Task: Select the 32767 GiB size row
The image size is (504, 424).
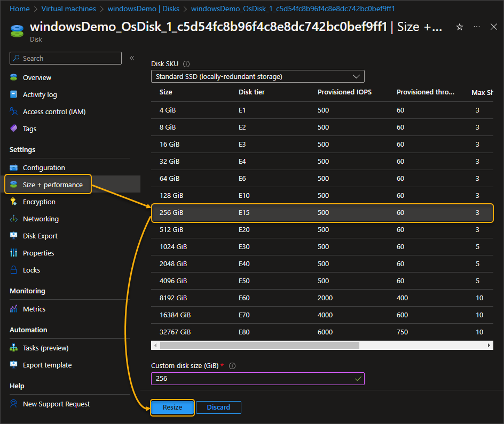Action: click(322, 332)
